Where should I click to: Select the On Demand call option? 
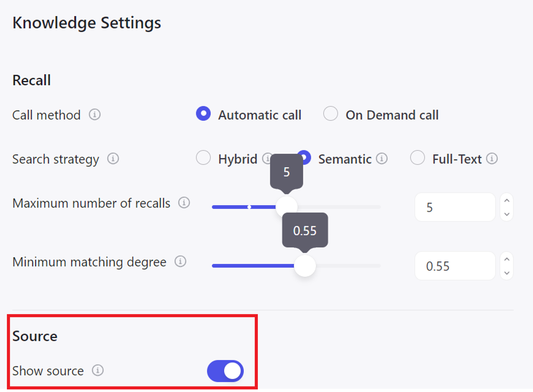pos(331,114)
